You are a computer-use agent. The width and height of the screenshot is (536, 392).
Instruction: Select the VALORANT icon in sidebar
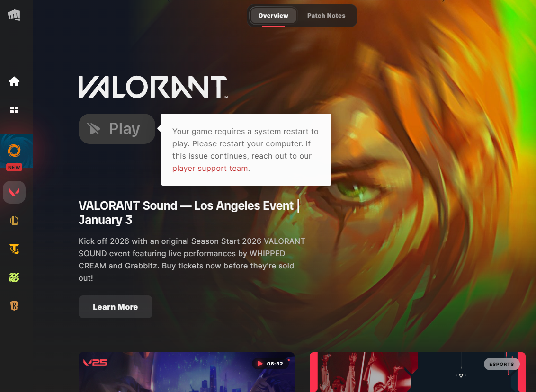(x=14, y=192)
